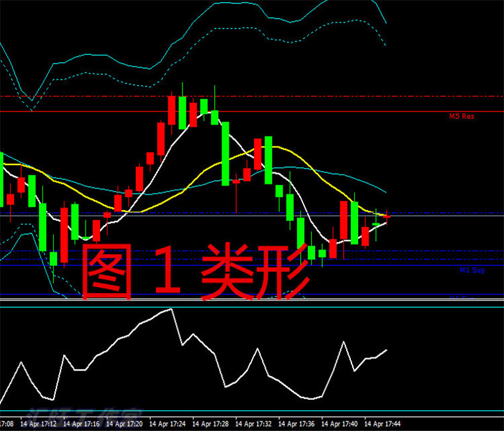
Task: Click the M5 Res resistance label
Action: tap(462, 117)
